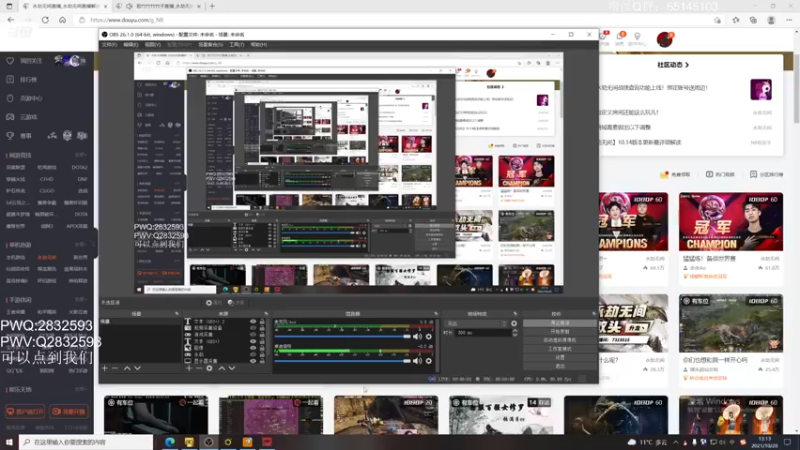Remove selected source with the minus icon
The image size is (800, 450).
click(199, 368)
